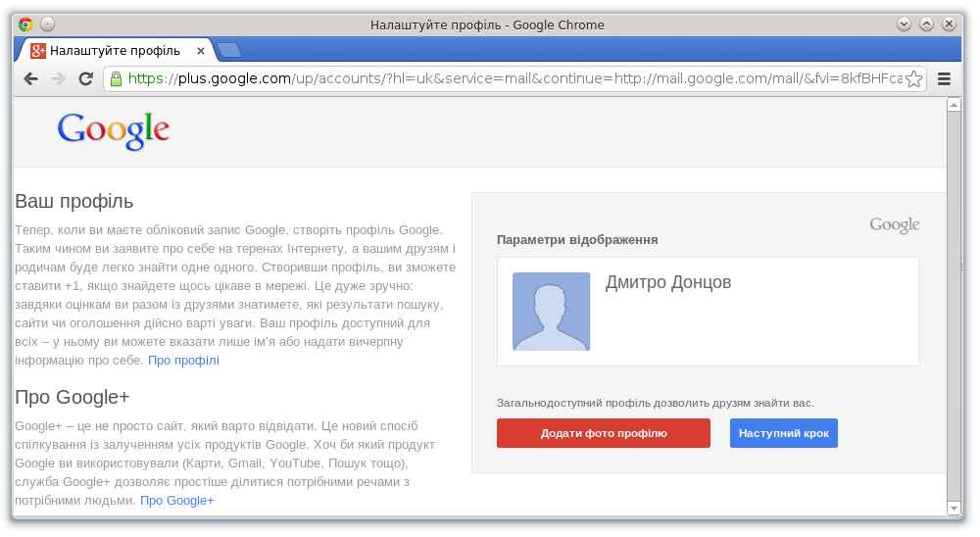Click the vertical scrollbar track
The width and height of the screenshot is (980, 537).
(x=954, y=307)
